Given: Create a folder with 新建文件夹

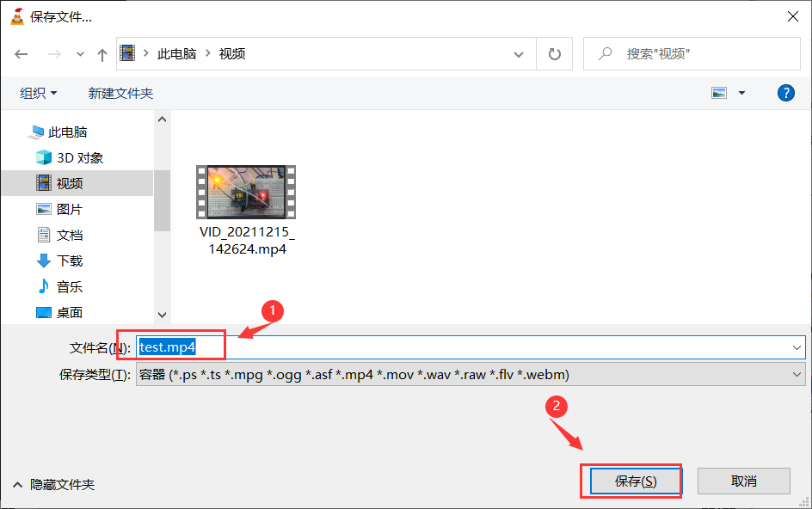Looking at the screenshot, I should (x=120, y=93).
